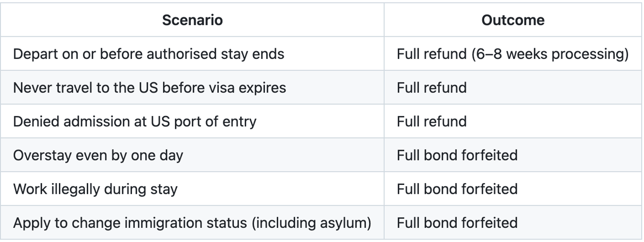Click Full refund in the denied admission row
This screenshot has width=644, height=242.
(431, 121)
